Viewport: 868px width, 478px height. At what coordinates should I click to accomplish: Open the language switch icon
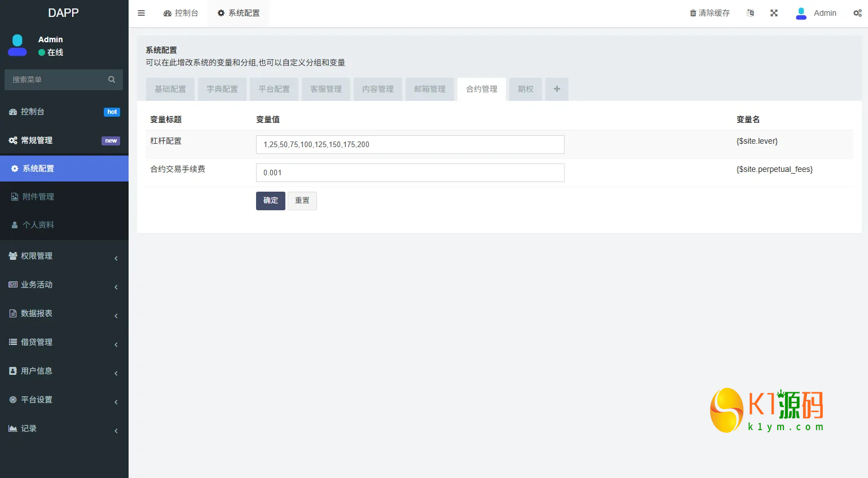[x=750, y=13]
